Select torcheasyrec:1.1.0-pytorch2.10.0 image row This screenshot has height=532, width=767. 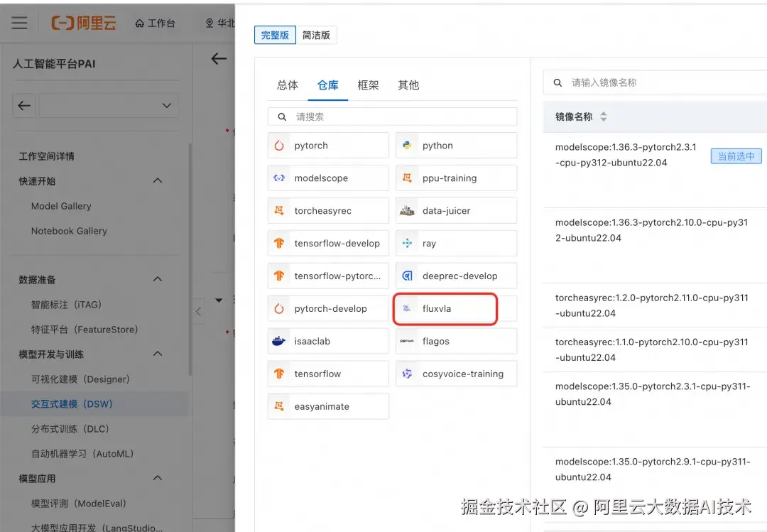pyautogui.click(x=655, y=349)
